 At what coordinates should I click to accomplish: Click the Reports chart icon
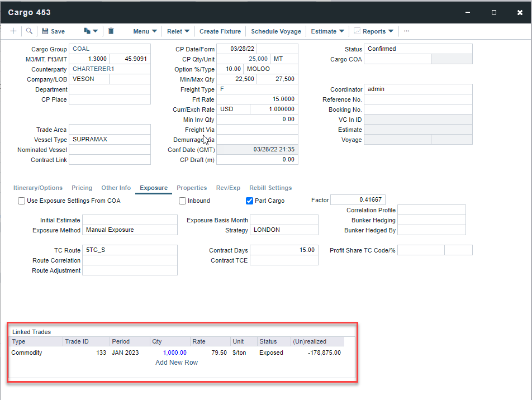pyautogui.click(x=357, y=31)
